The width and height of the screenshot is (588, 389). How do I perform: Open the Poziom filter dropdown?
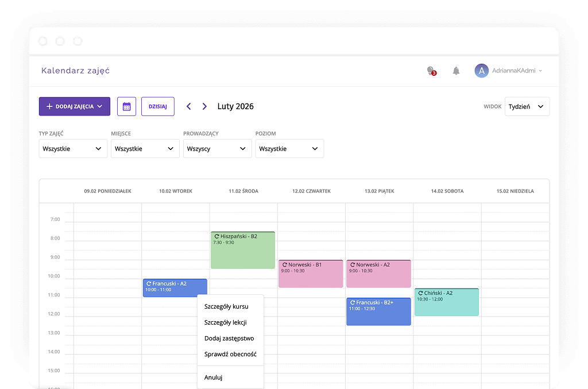click(289, 148)
